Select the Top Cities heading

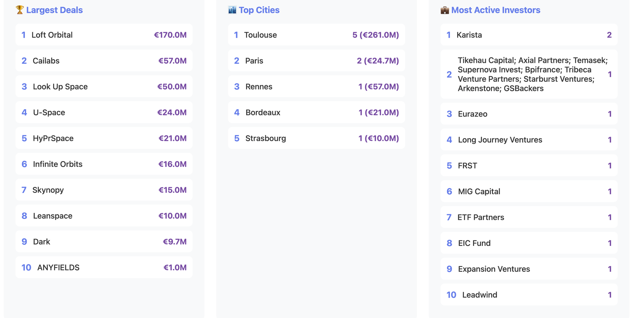259,10
